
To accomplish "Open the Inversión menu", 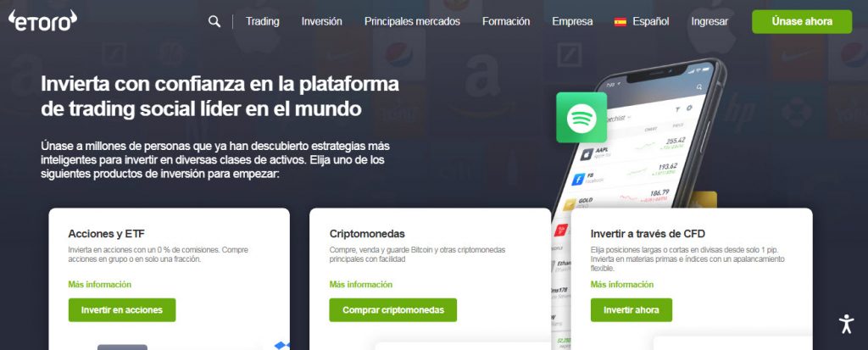I will 321,21.
